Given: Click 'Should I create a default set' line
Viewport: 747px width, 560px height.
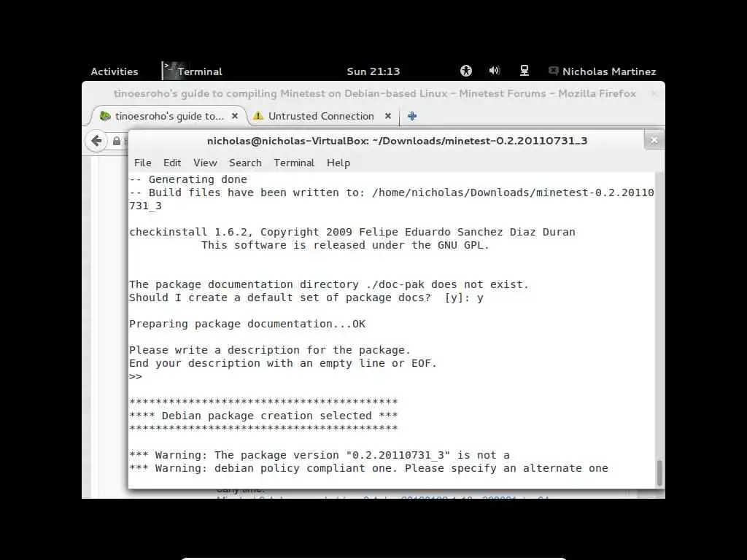Looking at the screenshot, I should pos(306,297).
